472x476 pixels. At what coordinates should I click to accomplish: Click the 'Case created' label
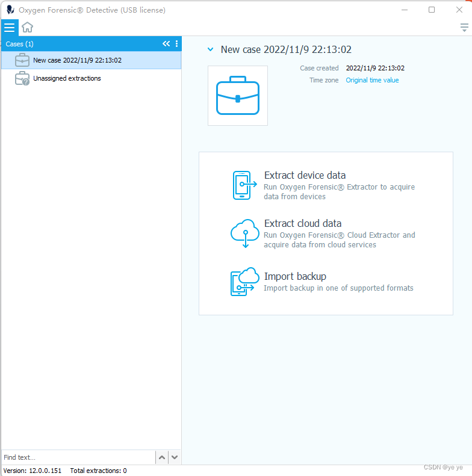click(x=319, y=68)
